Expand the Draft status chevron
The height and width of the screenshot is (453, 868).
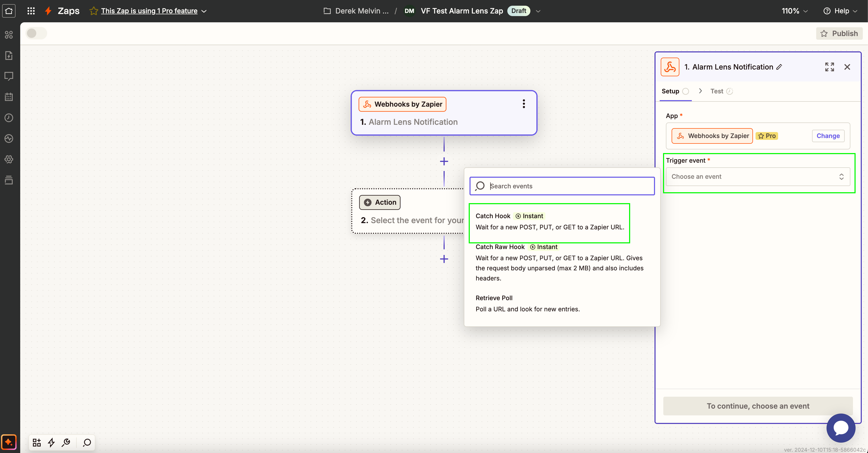coord(538,11)
